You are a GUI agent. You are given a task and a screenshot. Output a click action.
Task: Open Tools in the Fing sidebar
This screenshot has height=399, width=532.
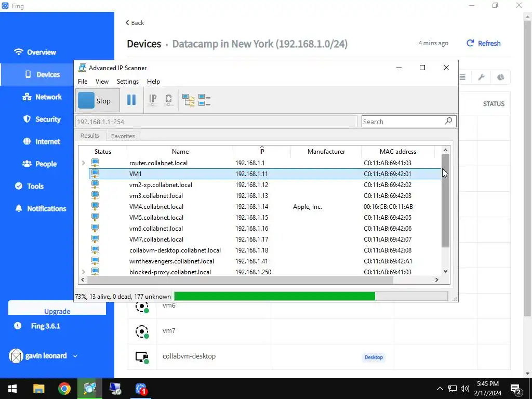[x=29, y=187]
